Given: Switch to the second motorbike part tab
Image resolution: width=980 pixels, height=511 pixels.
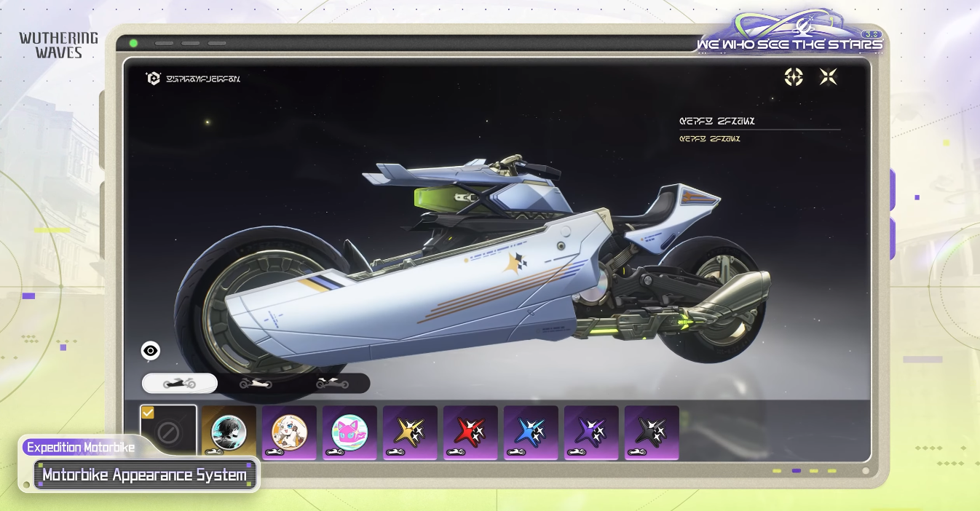Looking at the screenshot, I should [x=256, y=384].
